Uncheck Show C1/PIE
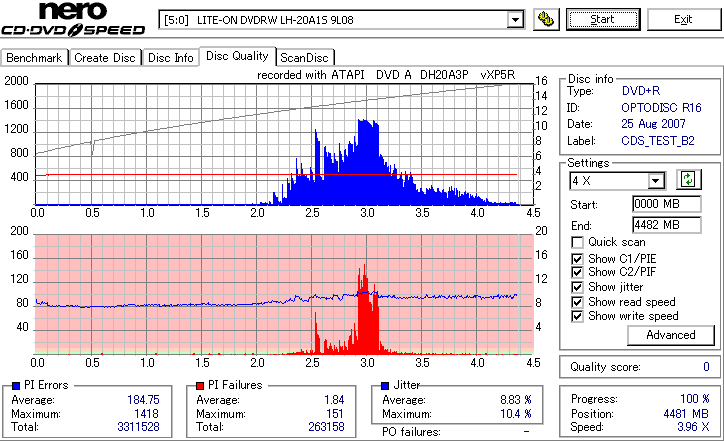 pos(577,259)
